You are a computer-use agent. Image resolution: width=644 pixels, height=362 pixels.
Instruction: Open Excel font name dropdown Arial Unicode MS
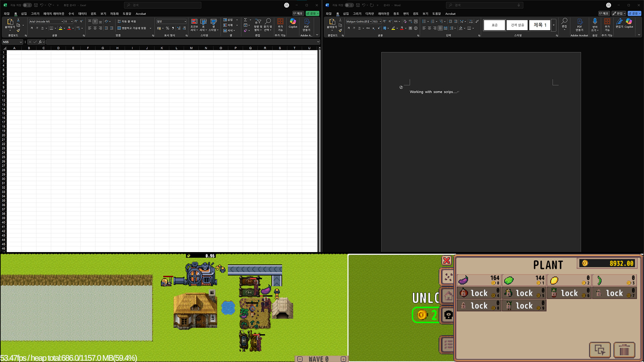tap(62, 21)
